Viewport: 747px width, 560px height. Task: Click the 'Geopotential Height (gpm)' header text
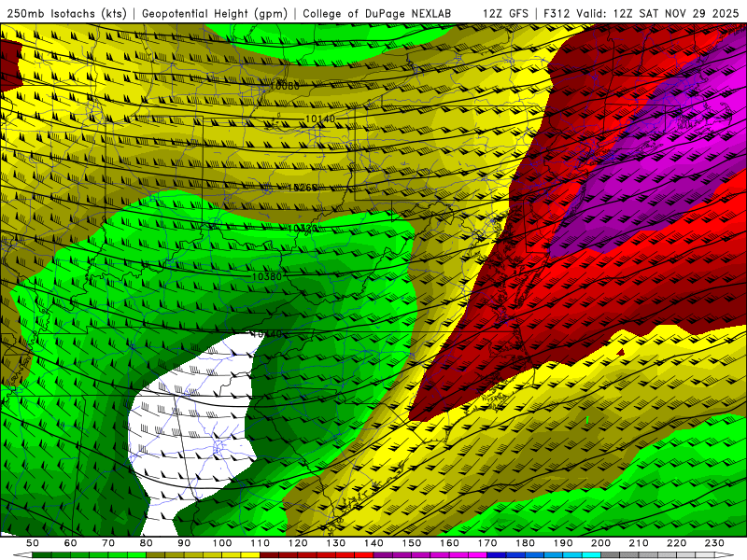215,13
